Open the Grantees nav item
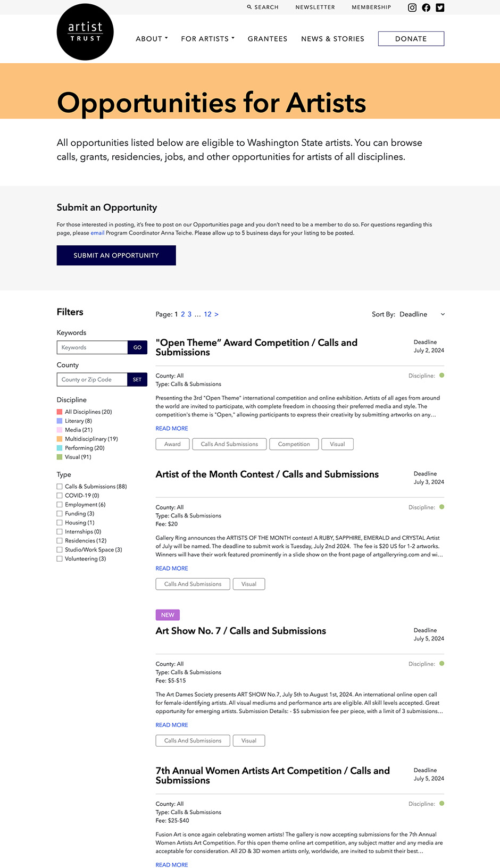 tap(268, 39)
